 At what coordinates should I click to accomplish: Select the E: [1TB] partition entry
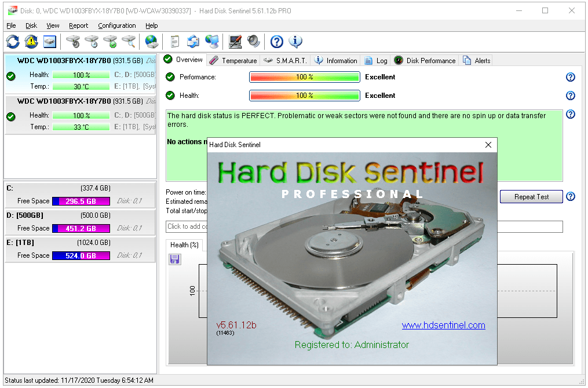[81, 249]
